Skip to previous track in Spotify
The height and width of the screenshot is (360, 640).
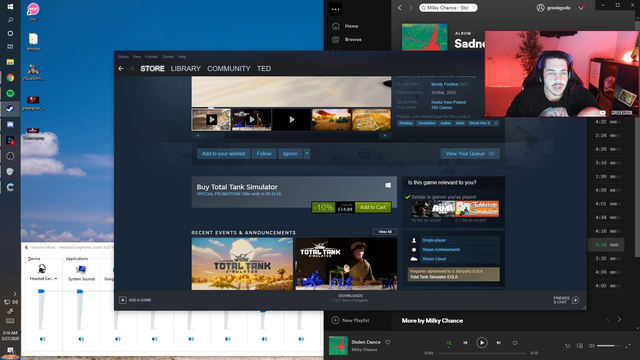pyautogui.click(x=465, y=343)
